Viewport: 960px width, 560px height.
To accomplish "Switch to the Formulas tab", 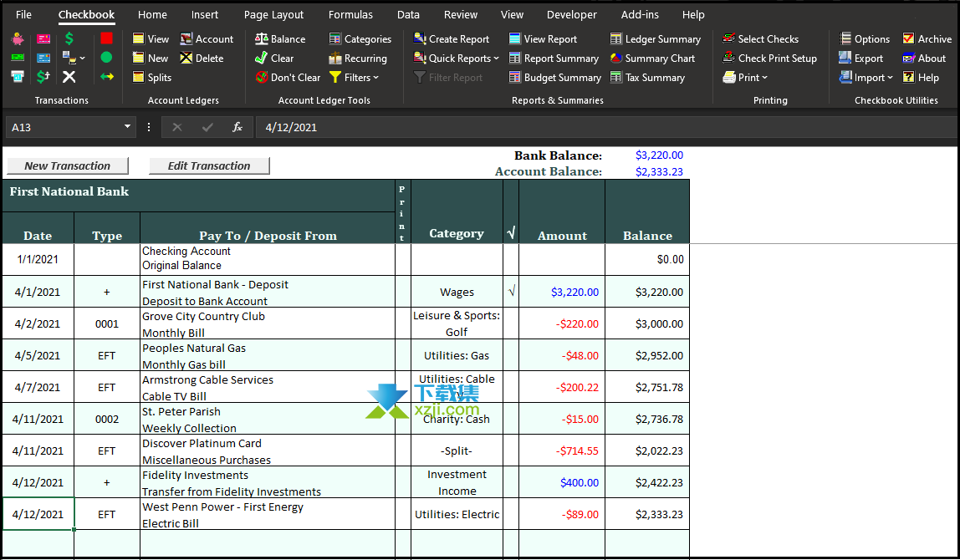I will [x=350, y=15].
